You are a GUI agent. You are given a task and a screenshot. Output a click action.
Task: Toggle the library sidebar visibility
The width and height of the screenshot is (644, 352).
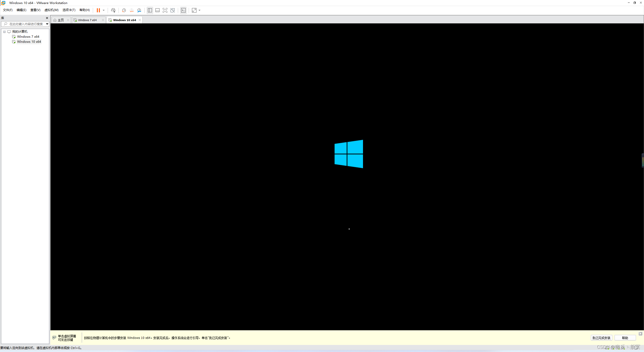pos(150,10)
